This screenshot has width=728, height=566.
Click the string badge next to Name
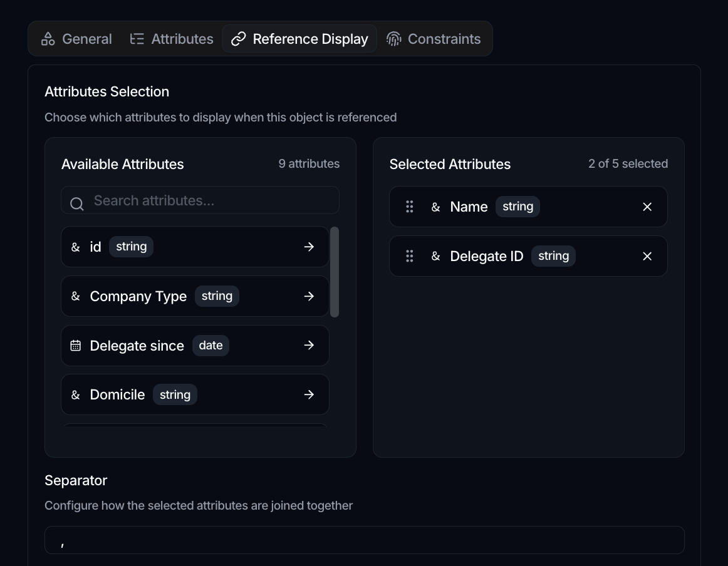517,207
